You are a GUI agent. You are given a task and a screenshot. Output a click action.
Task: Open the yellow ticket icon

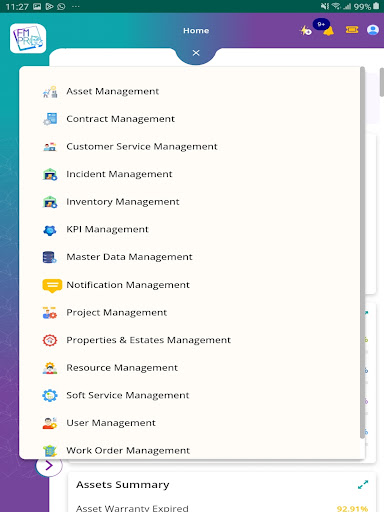[352, 30]
